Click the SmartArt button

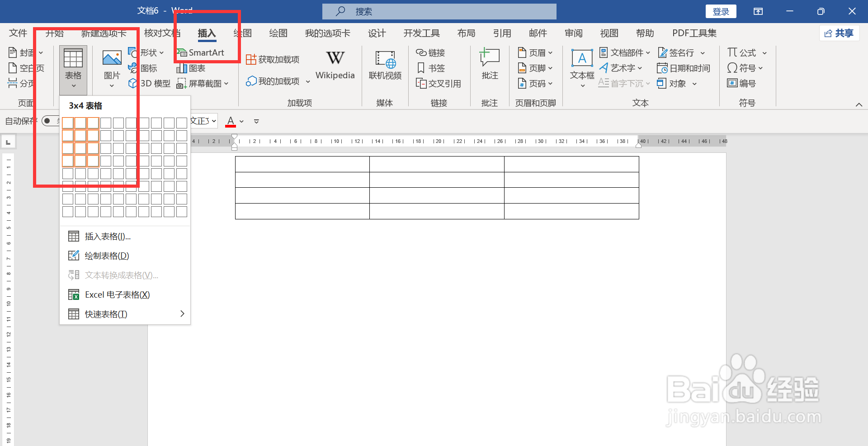[200, 53]
